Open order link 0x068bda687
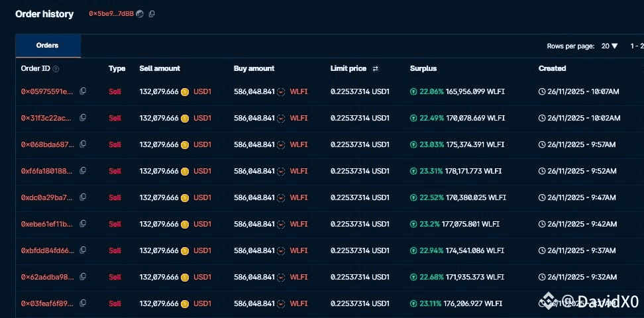Screen dimensions: 644x318 click(x=48, y=144)
